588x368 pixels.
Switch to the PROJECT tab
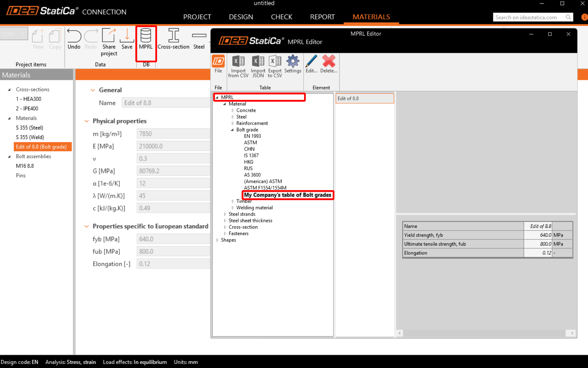(x=197, y=17)
